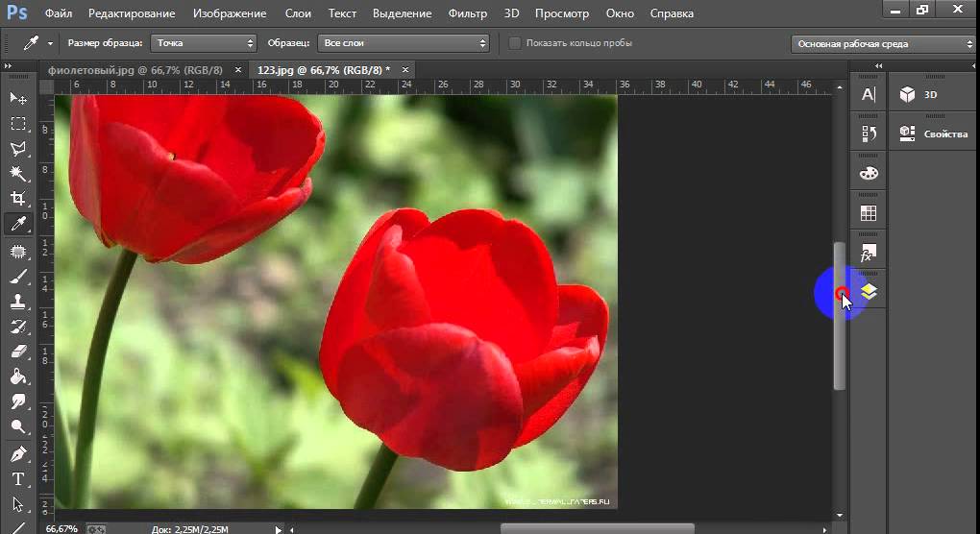
Task: Select the Rectangular Marquee tool
Action: point(18,124)
